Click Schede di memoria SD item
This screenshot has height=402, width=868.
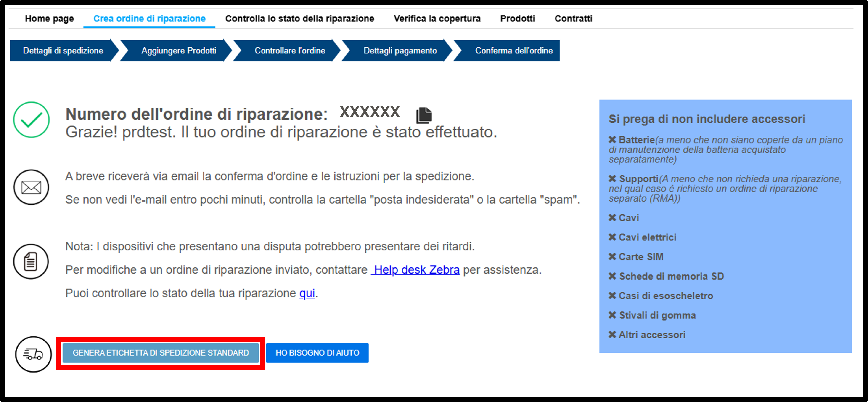point(666,276)
